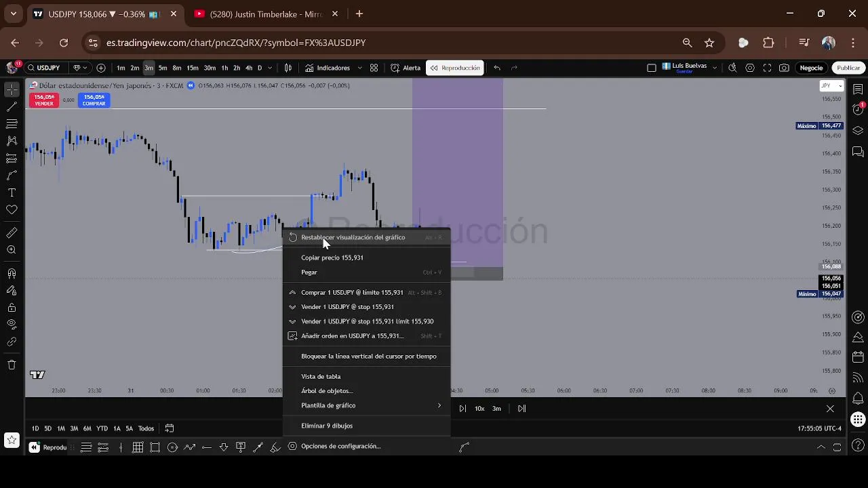
Task: Activate the zoom in magnifier tool
Action: click(12, 250)
